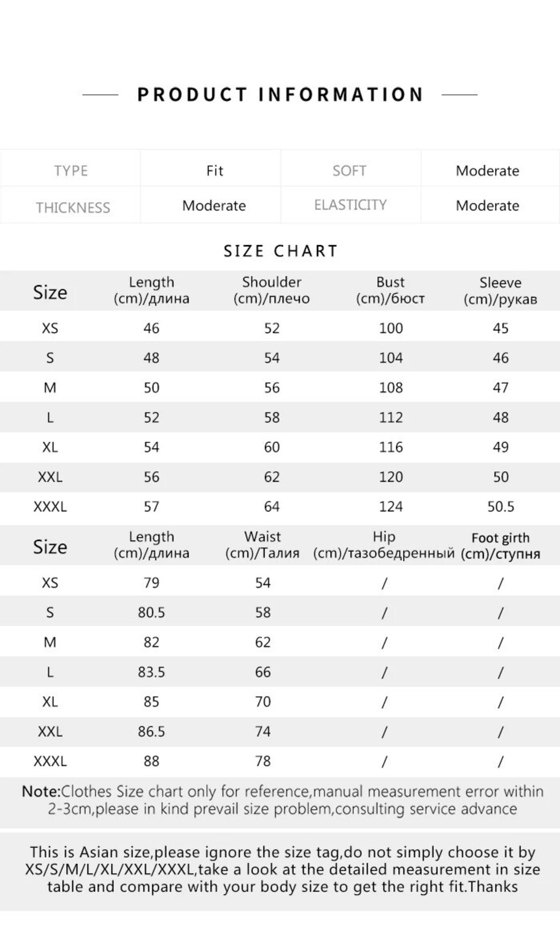Select the sleeve value 50.5 for XXXL

point(500,507)
